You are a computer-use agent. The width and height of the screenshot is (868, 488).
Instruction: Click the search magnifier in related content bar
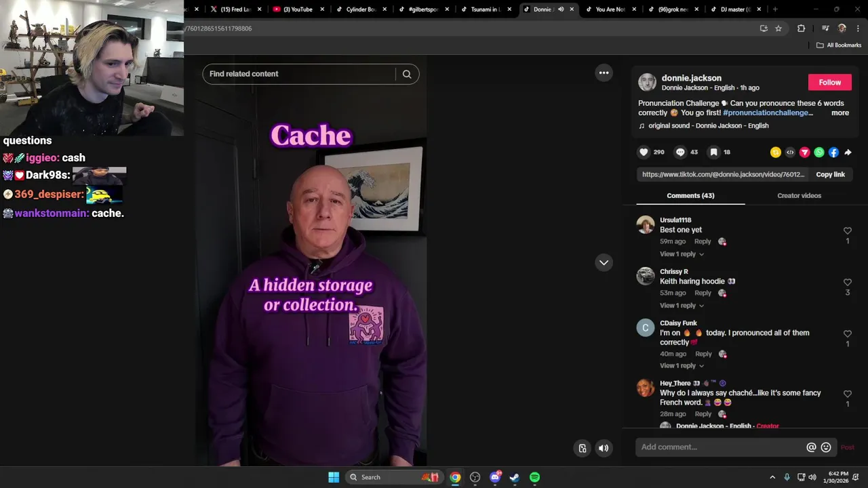407,74
